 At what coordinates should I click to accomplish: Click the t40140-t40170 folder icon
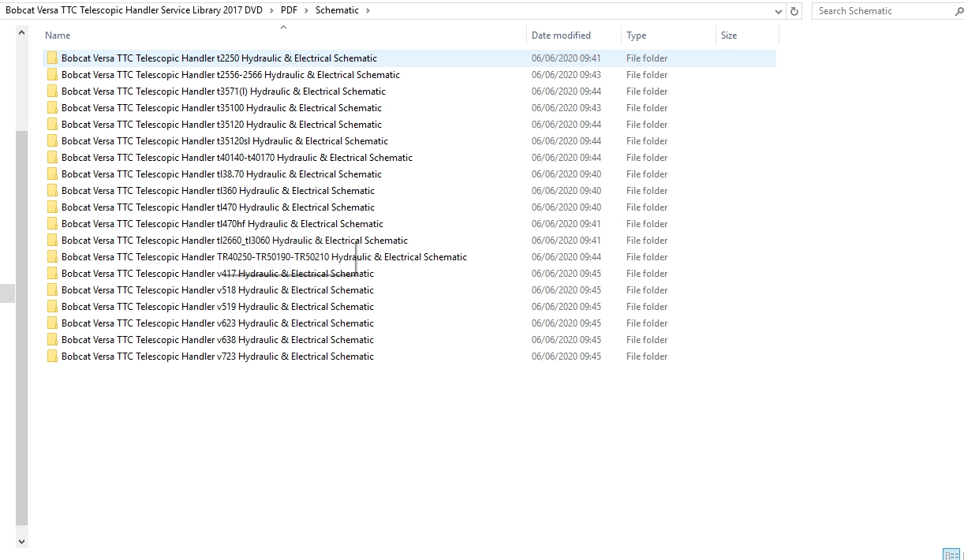pos(52,158)
